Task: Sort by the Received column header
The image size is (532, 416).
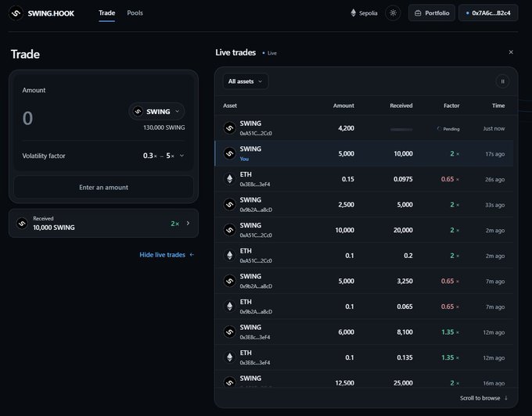Action: [x=401, y=106]
